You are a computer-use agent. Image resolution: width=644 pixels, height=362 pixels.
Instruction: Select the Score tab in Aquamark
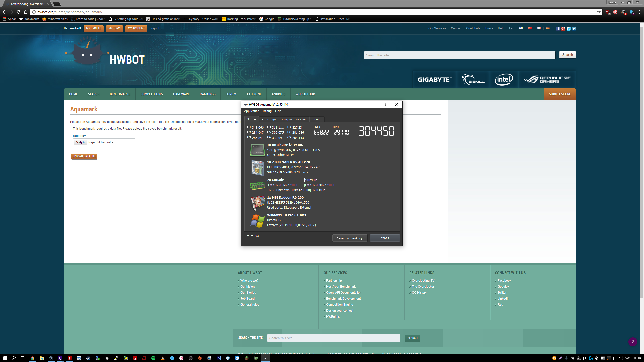tap(251, 119)
